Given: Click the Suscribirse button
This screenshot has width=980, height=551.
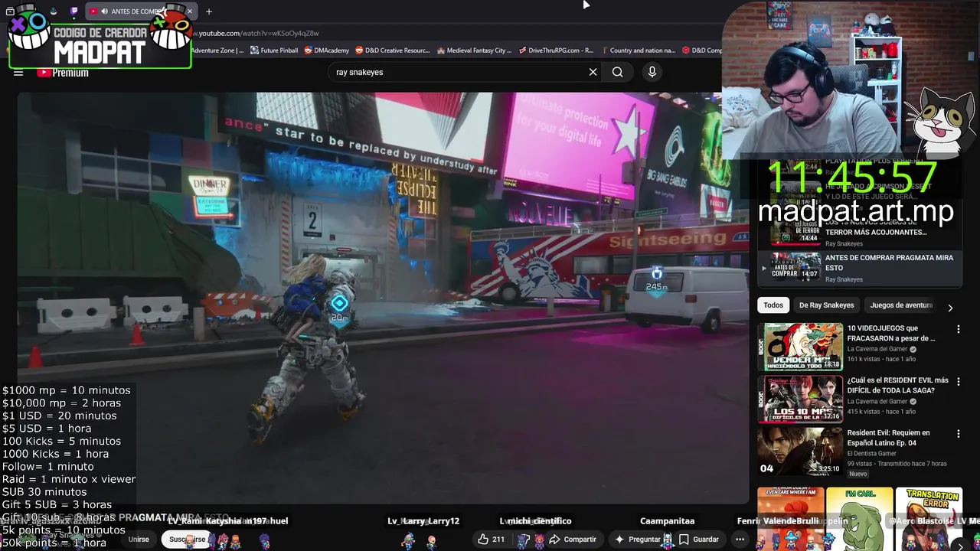Looking at the screenshot, I should tap(188, 540).
